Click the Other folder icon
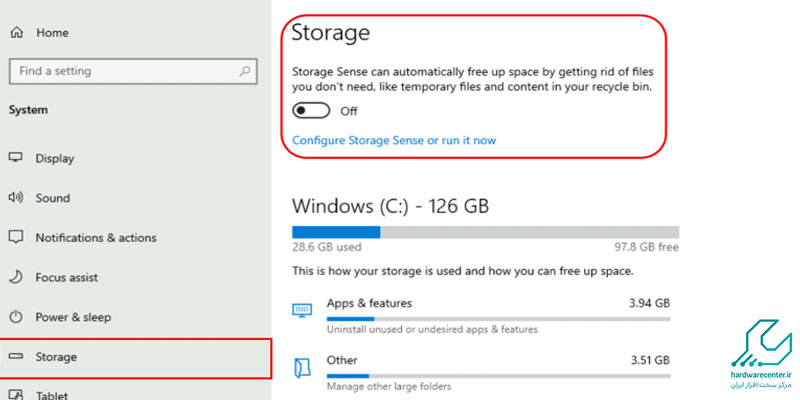The width and height of the screenshot is (800, 400). click(302, 367)
